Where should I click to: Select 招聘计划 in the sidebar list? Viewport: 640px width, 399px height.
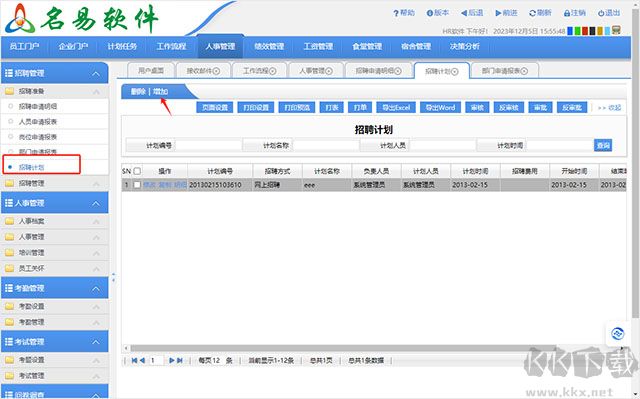pos(31,167)
